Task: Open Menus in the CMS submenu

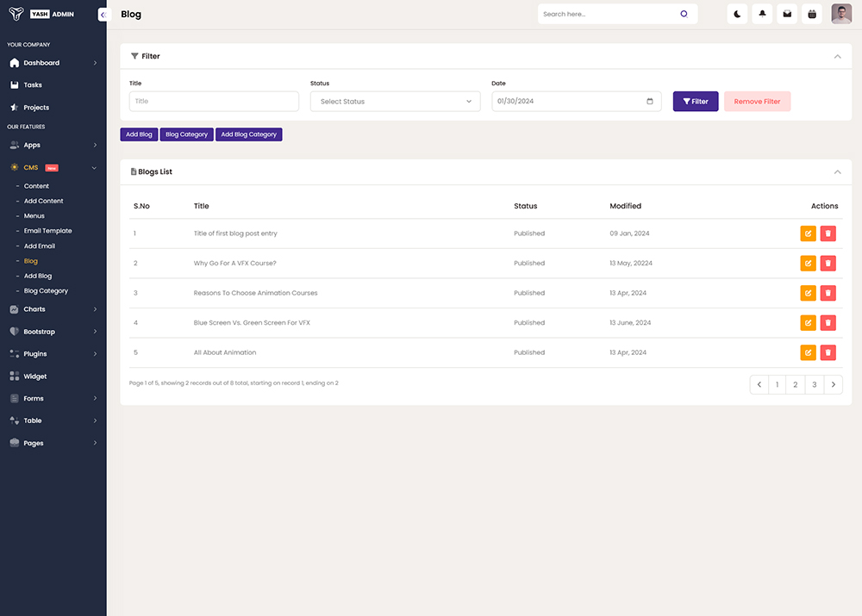Action: click(34, 216)
